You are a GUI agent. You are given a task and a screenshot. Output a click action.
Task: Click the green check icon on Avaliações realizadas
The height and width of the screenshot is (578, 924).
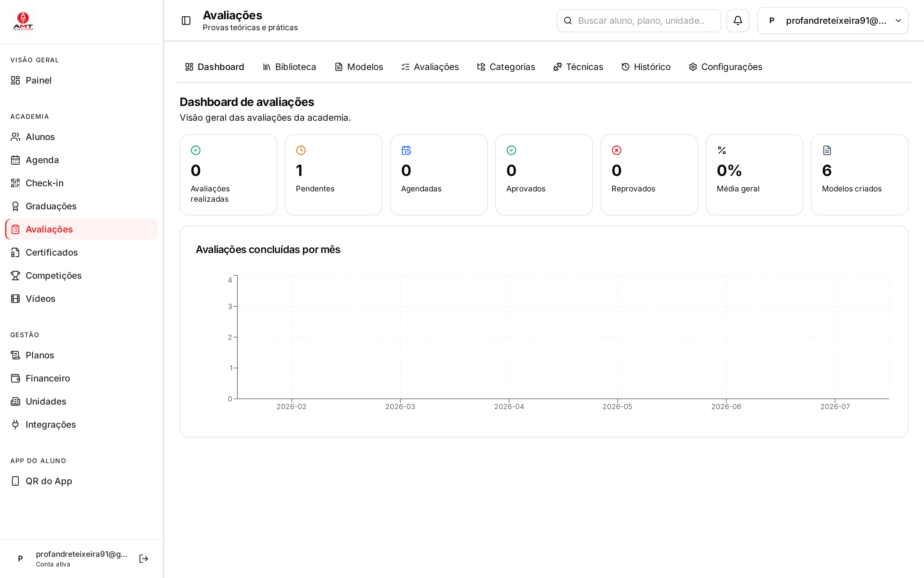[195, 150]
